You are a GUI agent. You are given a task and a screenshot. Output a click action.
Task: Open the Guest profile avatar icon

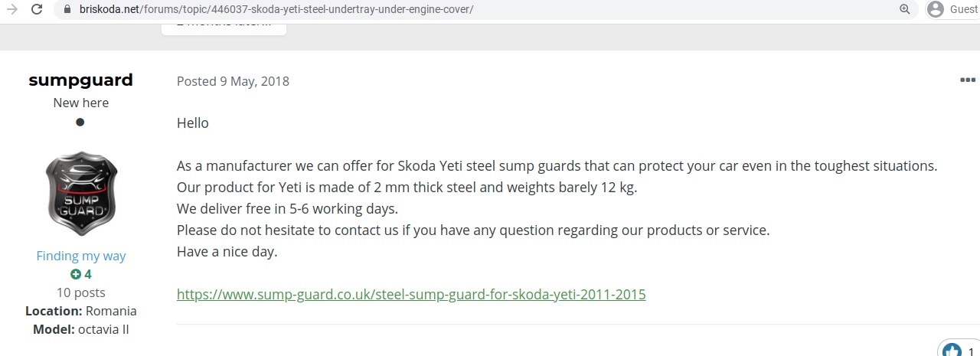tap(935, 9)
